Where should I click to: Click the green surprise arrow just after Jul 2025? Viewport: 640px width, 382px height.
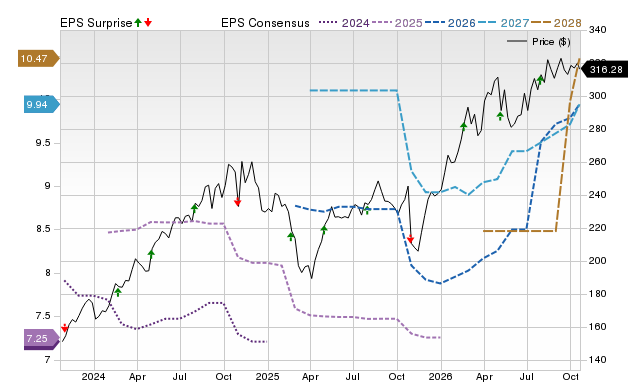pyautogui.click(x=367, y=210)
